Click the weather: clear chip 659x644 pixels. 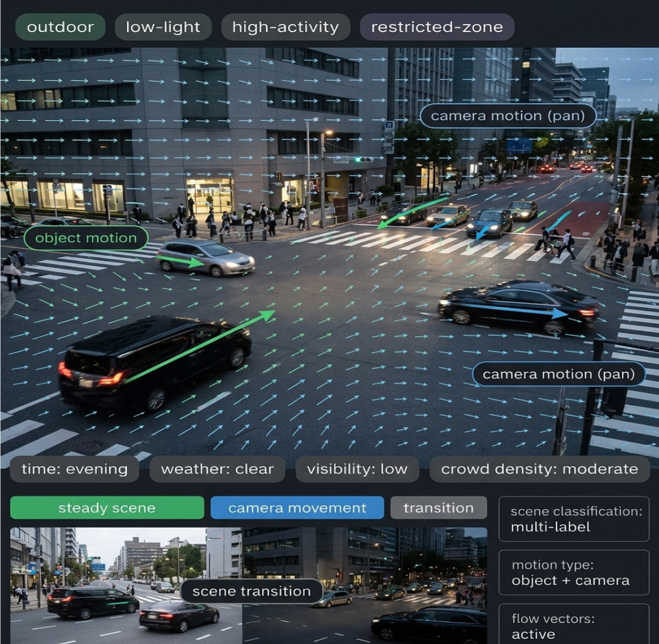(x=218, y=469)
